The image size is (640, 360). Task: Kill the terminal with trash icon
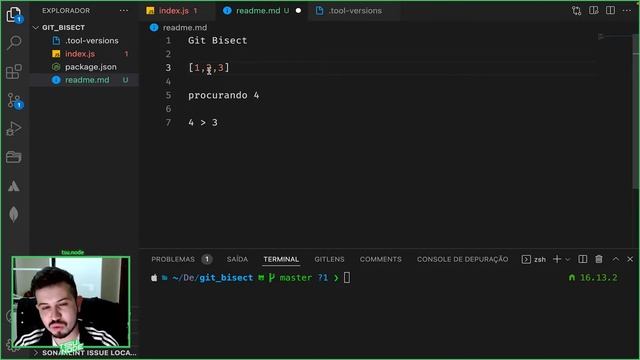pyautogui.click(x=599, y=259)
